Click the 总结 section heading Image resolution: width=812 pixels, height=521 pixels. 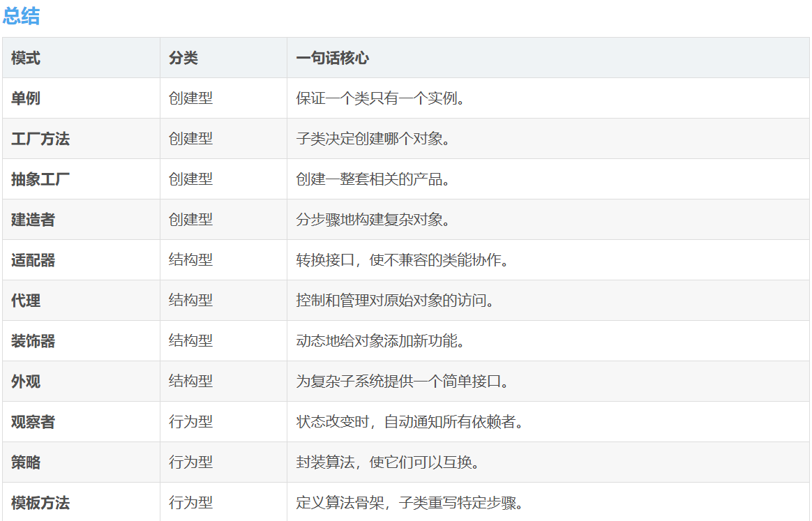(21, 16)
